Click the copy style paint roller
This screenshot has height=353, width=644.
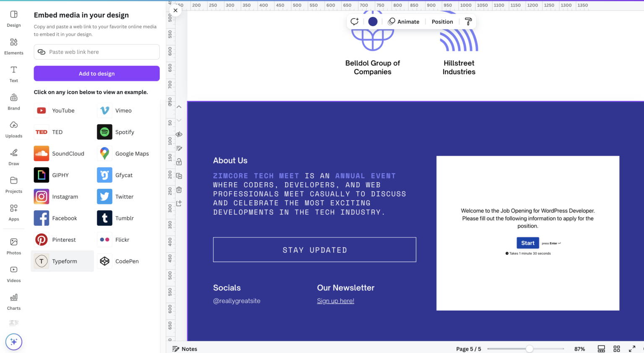[468, 21]
